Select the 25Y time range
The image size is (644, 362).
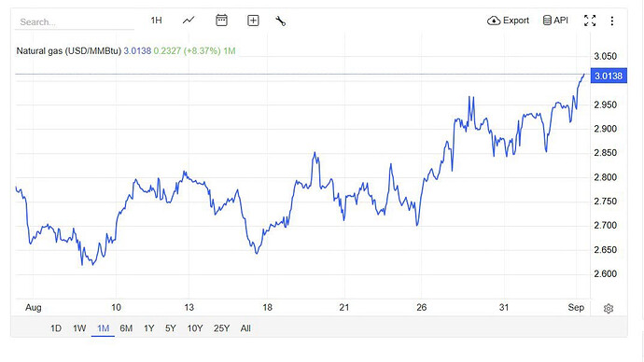pos(221,328)
